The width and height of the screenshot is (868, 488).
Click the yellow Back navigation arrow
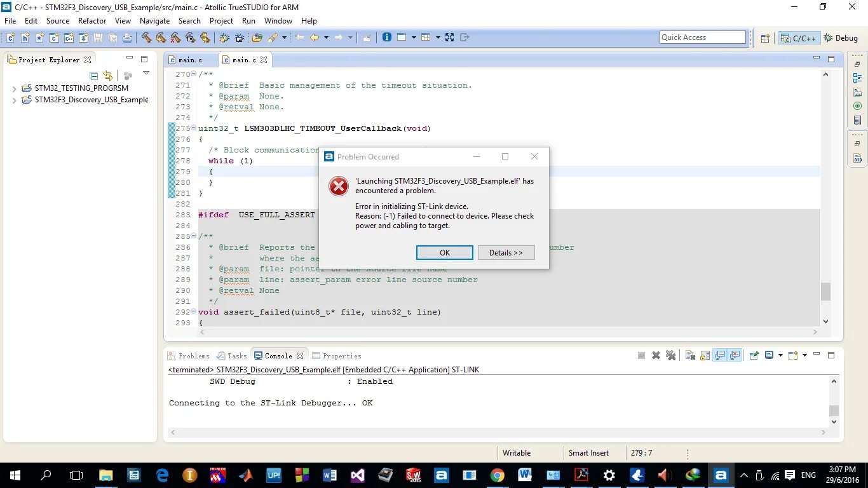coord(315,37)
